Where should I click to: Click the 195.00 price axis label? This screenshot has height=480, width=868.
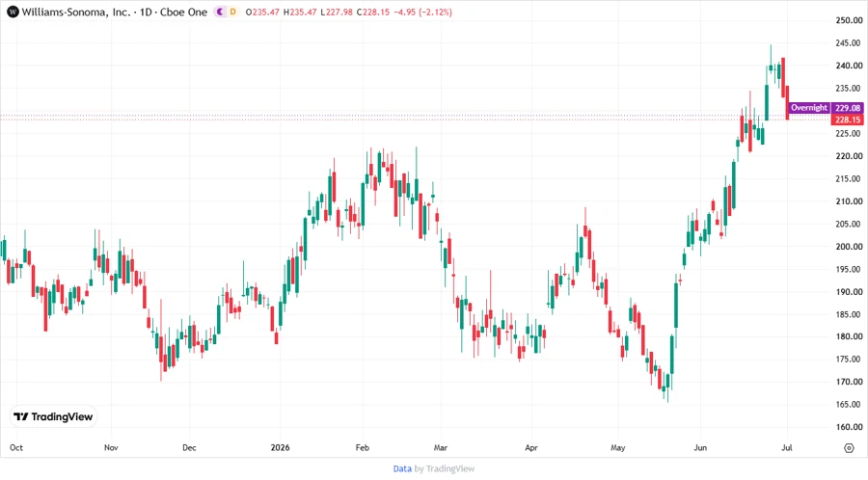pos(849,269)
